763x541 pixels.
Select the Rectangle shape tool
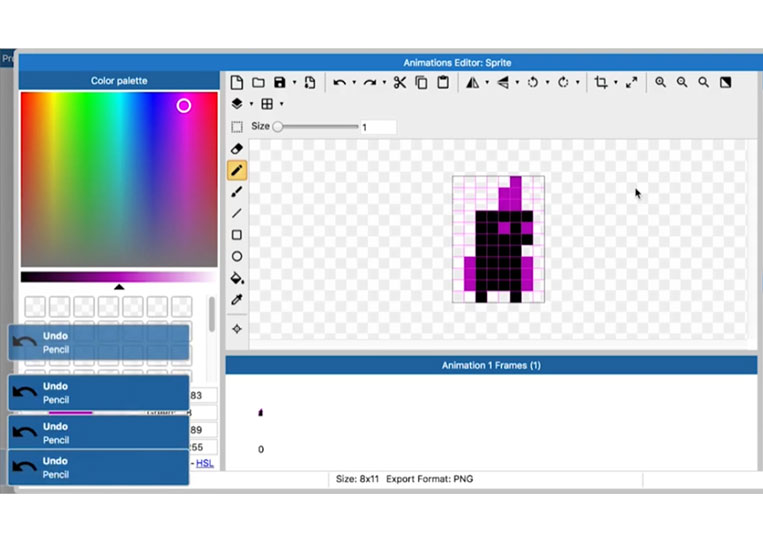(237, 235)
